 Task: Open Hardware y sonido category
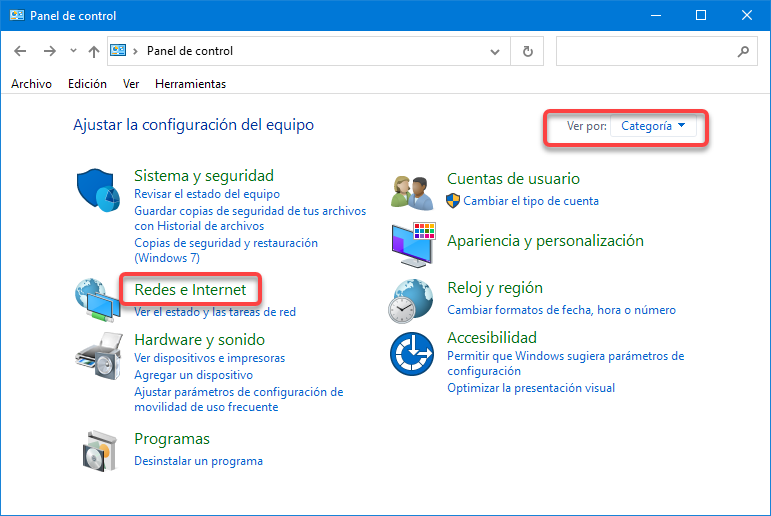pyautogui.click(x=200, y=340)
